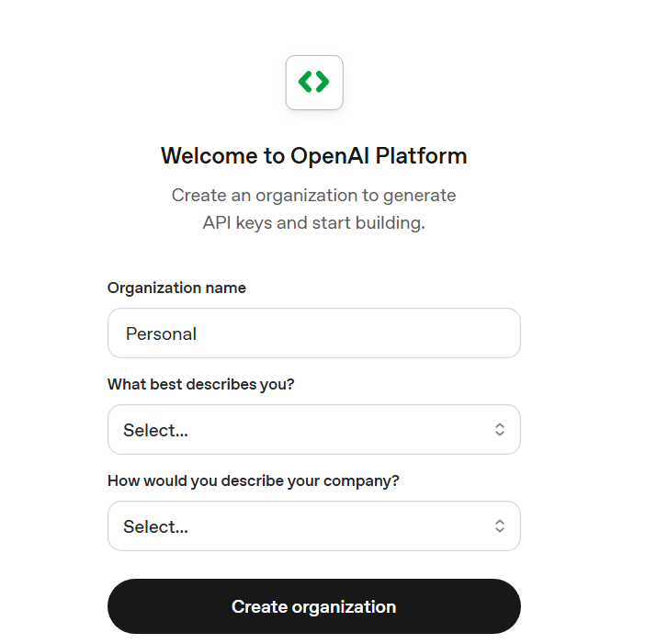Screen dimensions: 657x644
Task: Click the "Personal" text in the organization field
Action: (161, 333)
